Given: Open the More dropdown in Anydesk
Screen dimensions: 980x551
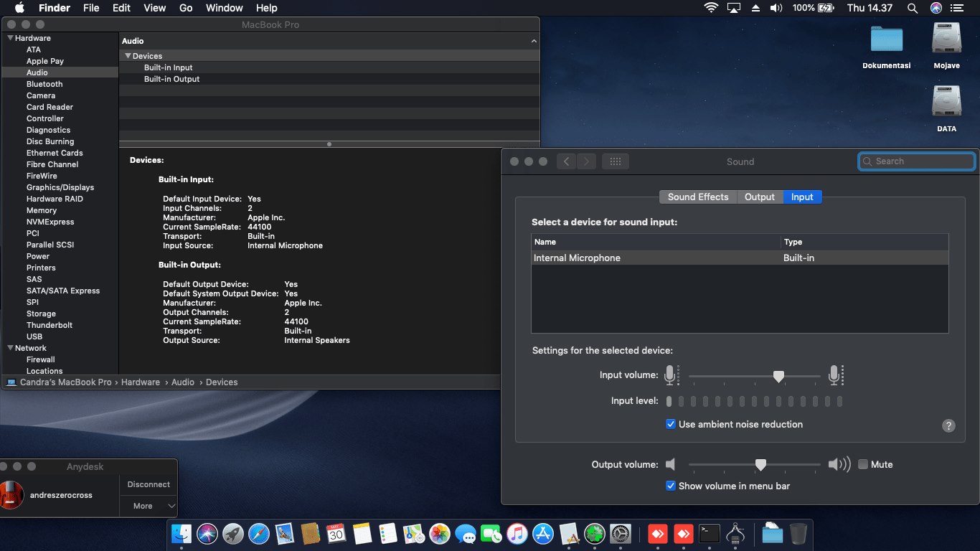Looking at the screenshot, I should [149, 506].
